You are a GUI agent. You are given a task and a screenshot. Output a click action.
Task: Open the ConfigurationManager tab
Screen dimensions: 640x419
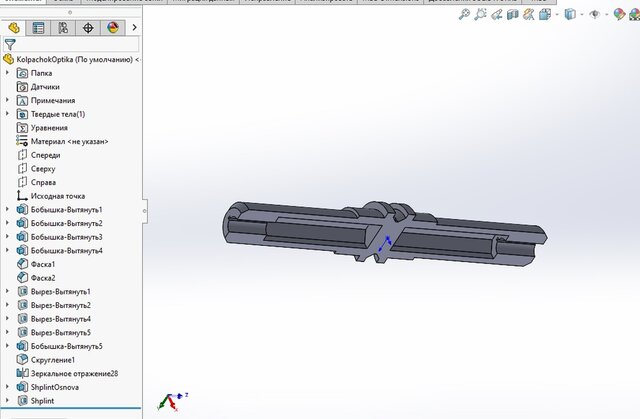tap(63, 28)
